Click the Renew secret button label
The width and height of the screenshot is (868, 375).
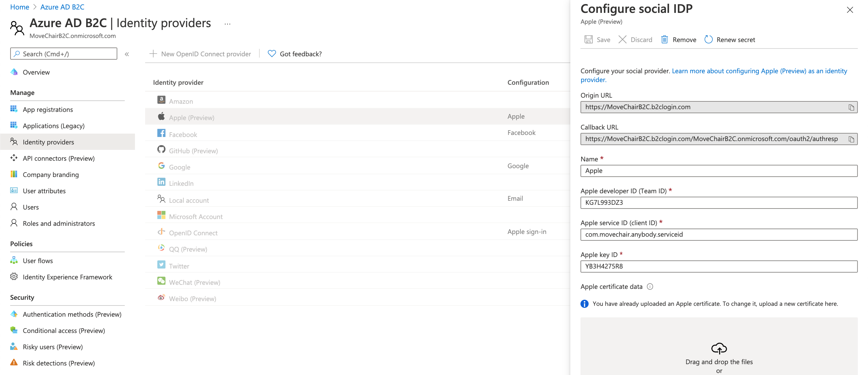[x=736, y=40]
